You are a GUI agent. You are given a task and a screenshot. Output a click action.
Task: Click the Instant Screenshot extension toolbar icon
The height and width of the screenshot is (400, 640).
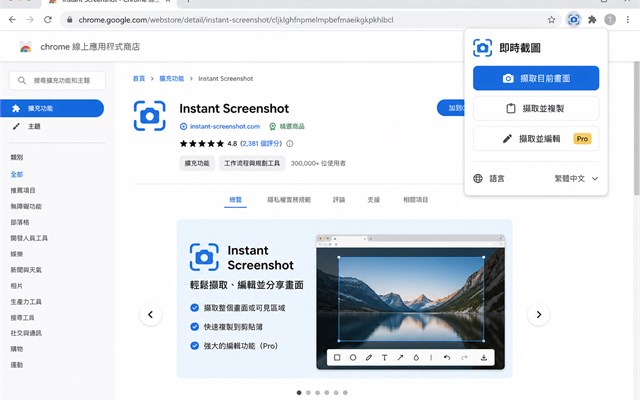click(573, 20)
